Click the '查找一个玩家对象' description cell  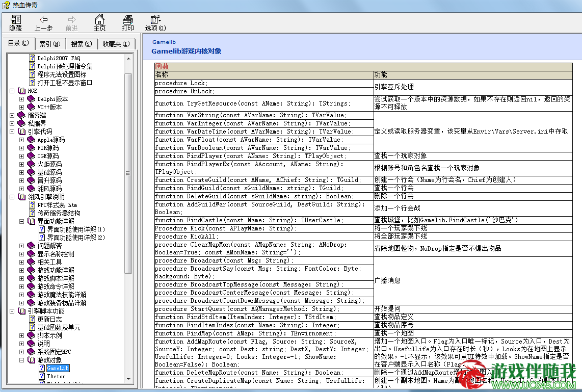pyautogui.click(x=473, y=156)
